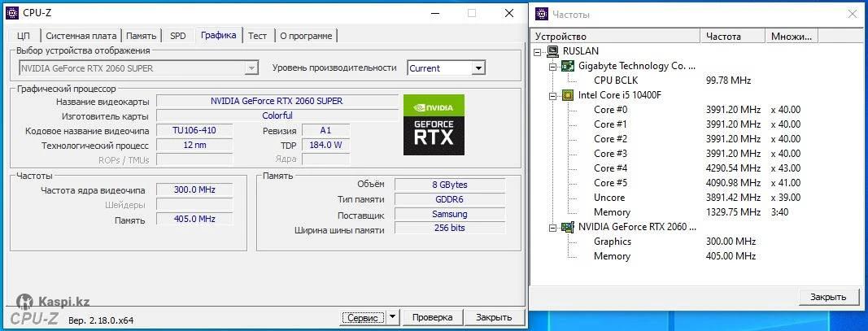Click the NVIDIA GeForce RTX logo image
The height and width of the screenshot is (331, 868).
pyautogui.click(x=434, y=124)
